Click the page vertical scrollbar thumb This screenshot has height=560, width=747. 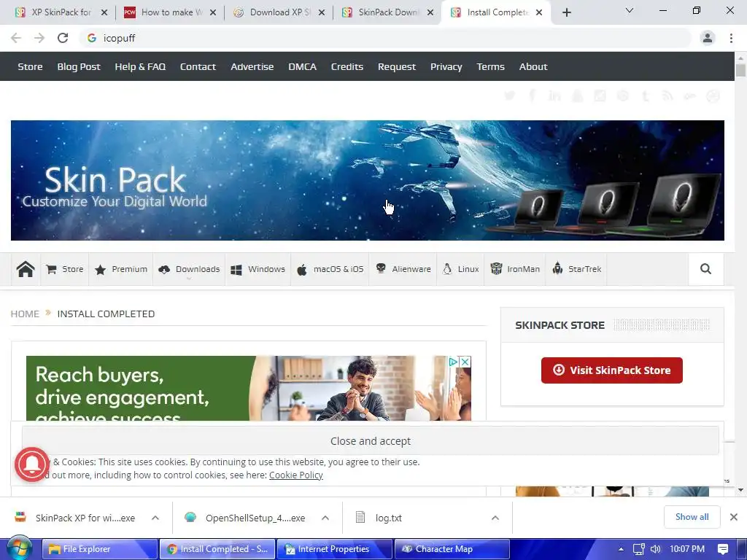[x=740, y=70]
